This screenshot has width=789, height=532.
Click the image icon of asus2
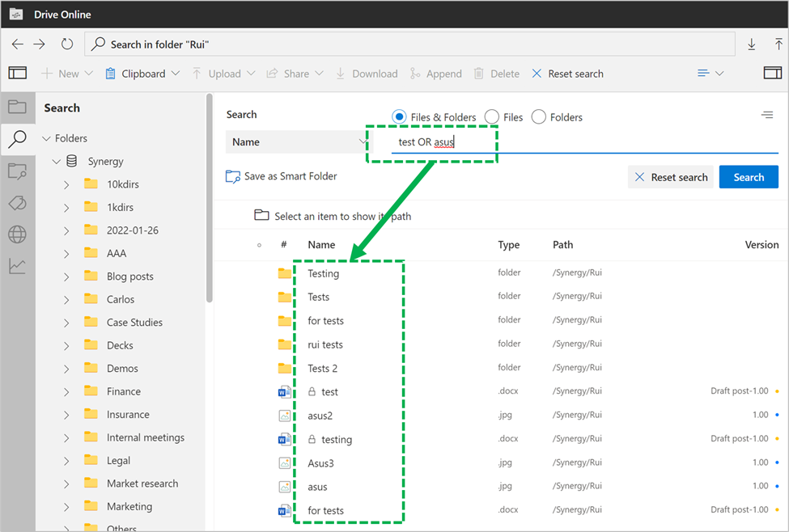click(x=284, y=416)
